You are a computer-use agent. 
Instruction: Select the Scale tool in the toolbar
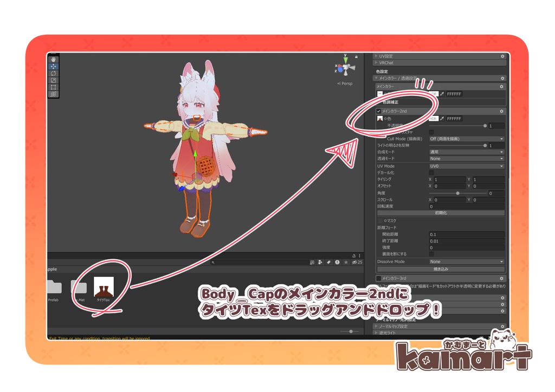coord(54,80)
